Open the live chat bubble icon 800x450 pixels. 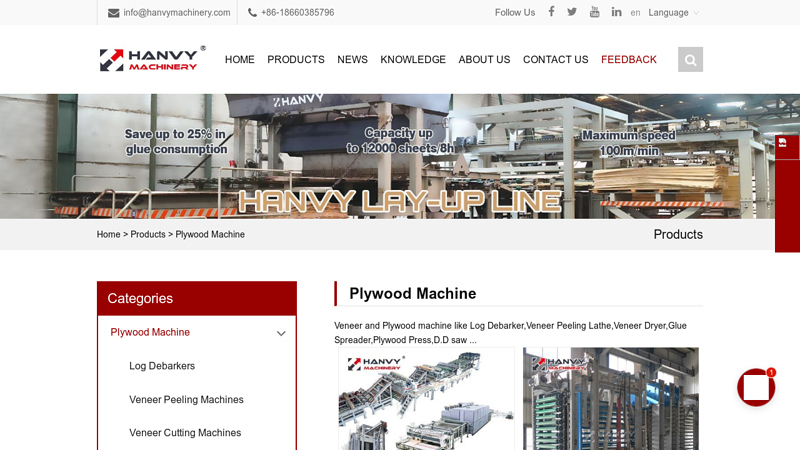point(756,387)
